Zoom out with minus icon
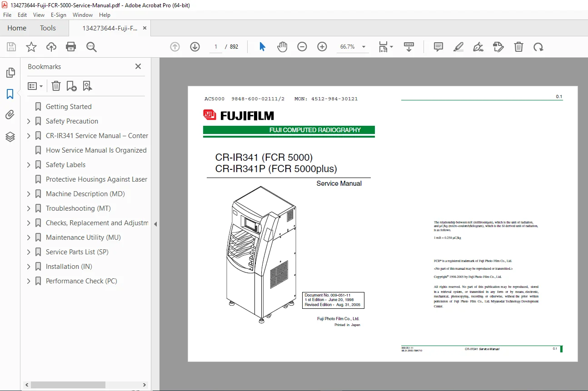This screenshot has height=391, width=588. [x=302, y=47]
